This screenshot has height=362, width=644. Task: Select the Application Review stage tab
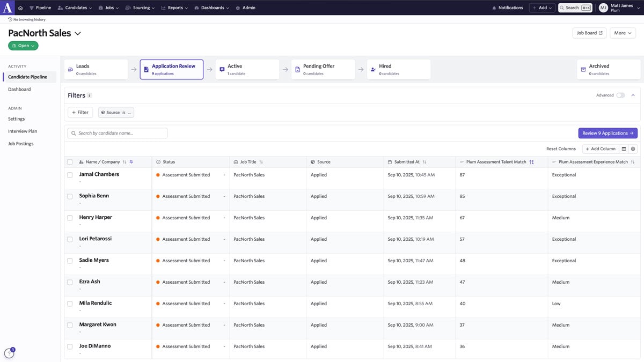172,69
